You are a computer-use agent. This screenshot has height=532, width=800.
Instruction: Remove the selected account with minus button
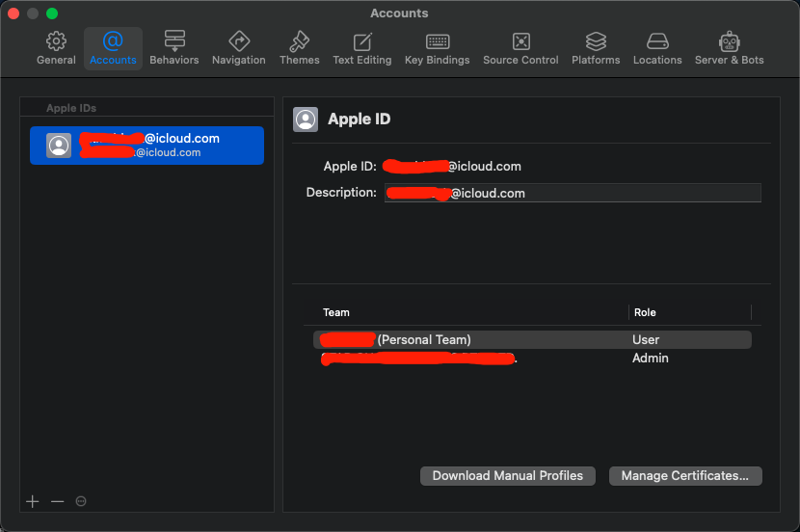coord(57,501)
